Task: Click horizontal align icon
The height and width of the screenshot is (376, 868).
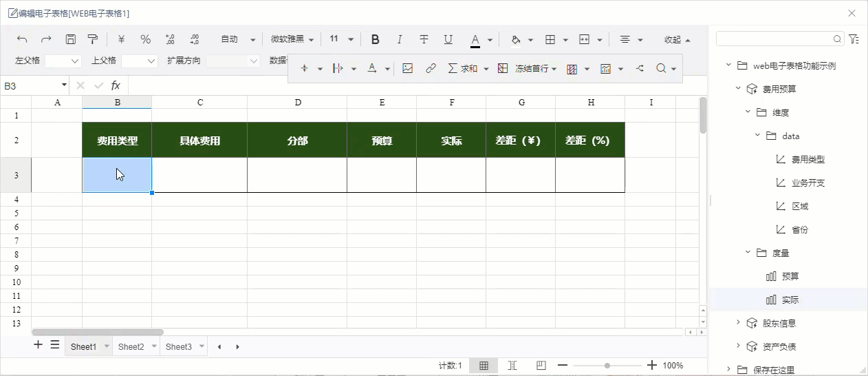Action: point(625,39)
